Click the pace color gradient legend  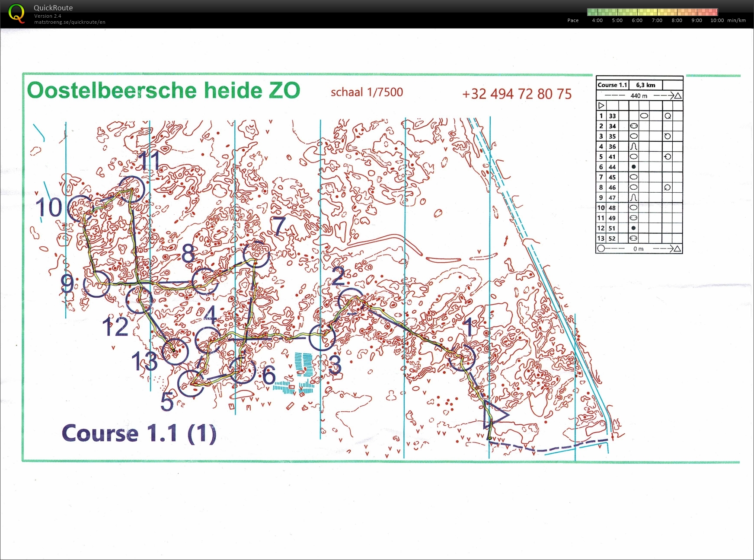click(x=652, y=12)
